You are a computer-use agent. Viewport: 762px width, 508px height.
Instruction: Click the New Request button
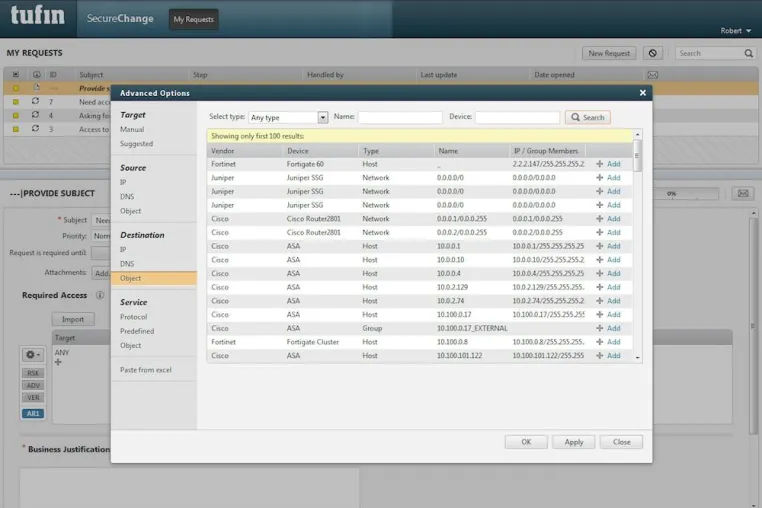[x=609, y=53]
